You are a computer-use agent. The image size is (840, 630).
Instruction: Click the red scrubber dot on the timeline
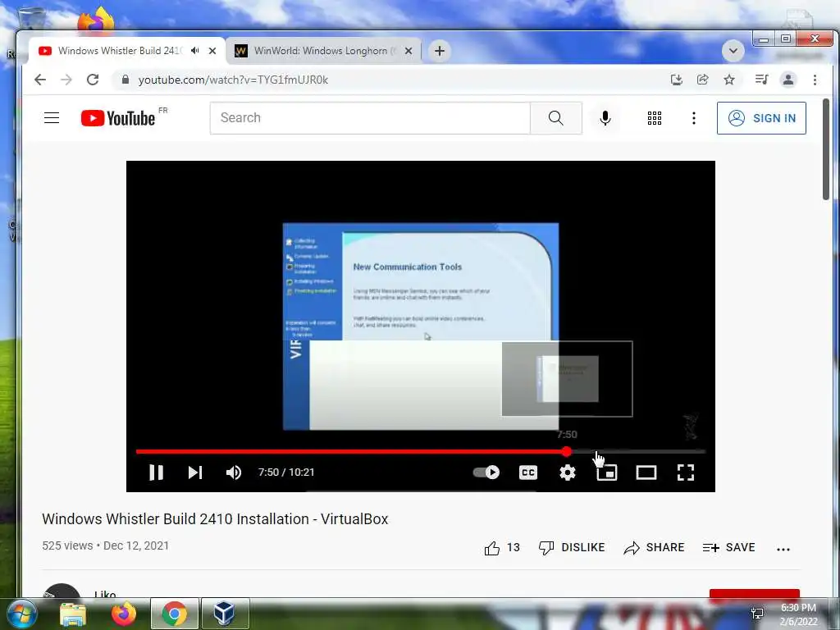tap(566, 452)
